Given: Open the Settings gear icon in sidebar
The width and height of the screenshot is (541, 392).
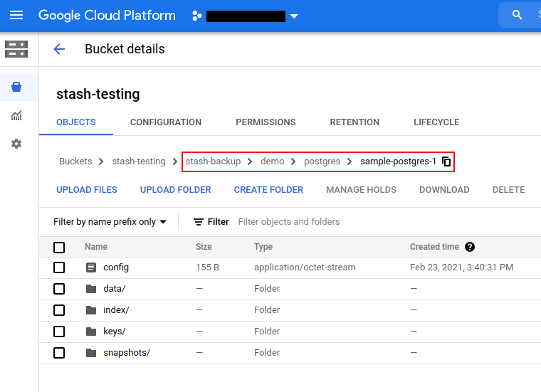Looking at the screenshot, I should [16, 144].
